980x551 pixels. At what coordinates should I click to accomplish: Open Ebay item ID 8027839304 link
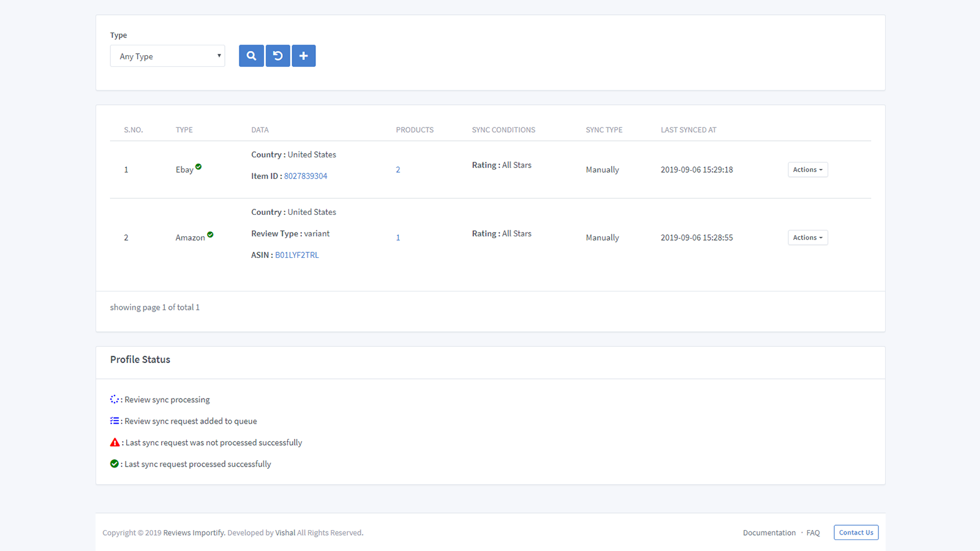pos(306,176)
